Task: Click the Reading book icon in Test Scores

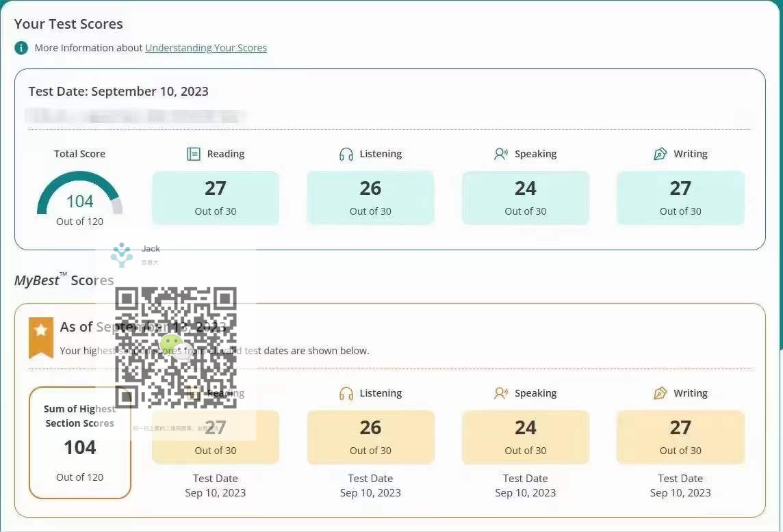Action: (193, 154)
